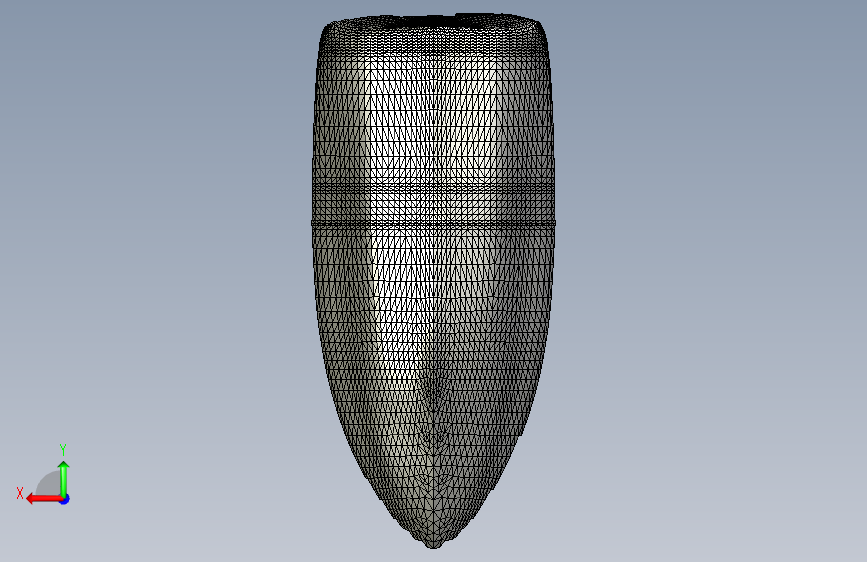The image size is (867, 562).
Task: Click the green Y axis arrow of the triad
Action: coord(64,479)
